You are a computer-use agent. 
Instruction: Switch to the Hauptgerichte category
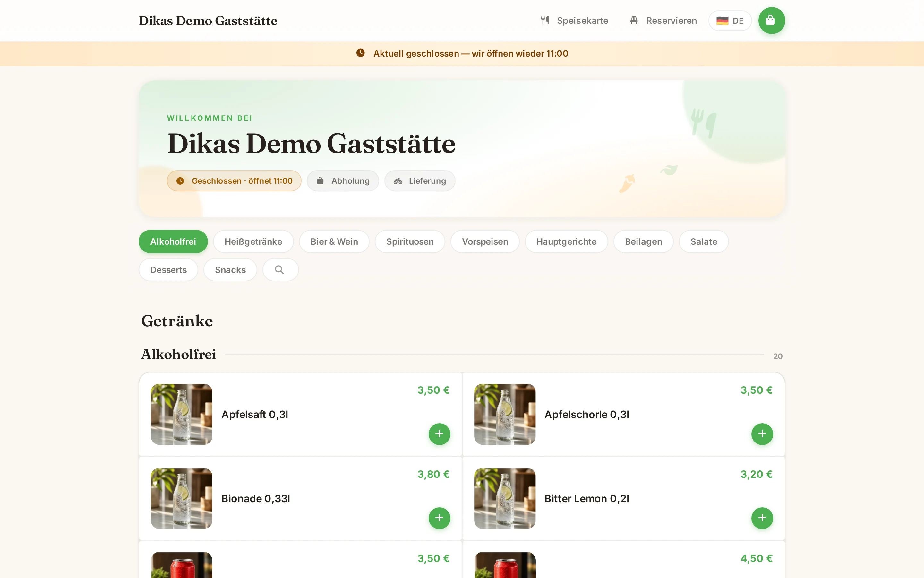click(x=566, y=241)
